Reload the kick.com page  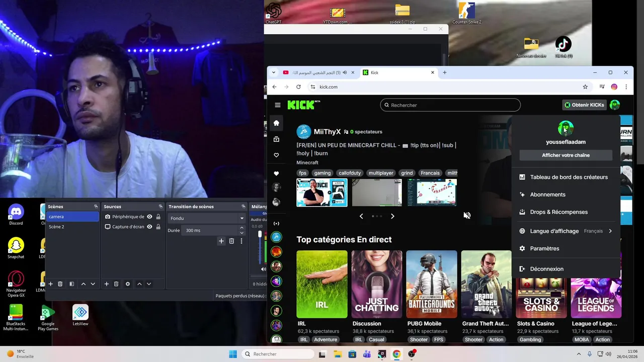pyautogui.click(x=298, y=87)
